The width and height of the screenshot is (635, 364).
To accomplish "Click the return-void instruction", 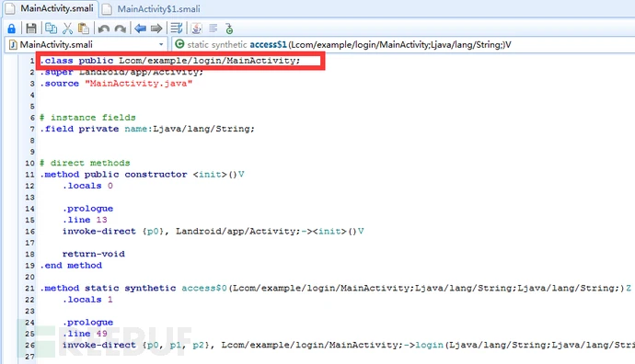I will tap(94, 254).
